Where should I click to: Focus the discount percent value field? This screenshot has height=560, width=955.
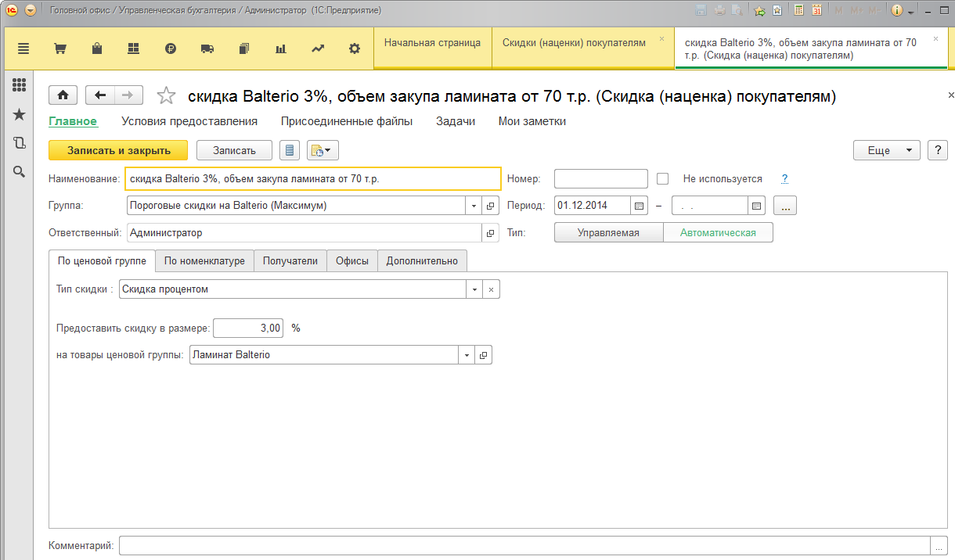pyautogui.click(x=248, y=328)
